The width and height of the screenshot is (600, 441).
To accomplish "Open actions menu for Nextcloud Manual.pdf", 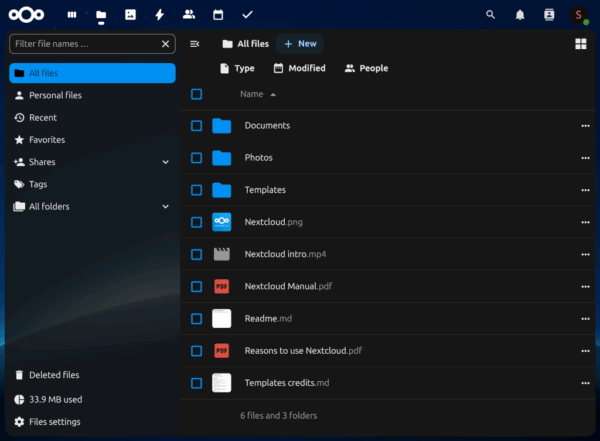I will (x=585, y=287).
